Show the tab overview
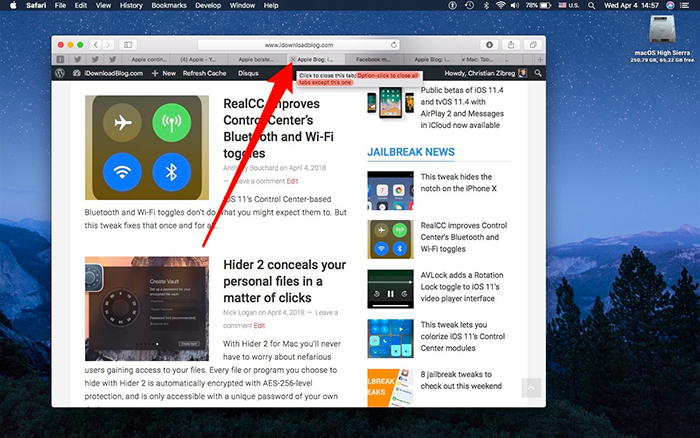Screen dimensions: 700x438 pos(533,45)
